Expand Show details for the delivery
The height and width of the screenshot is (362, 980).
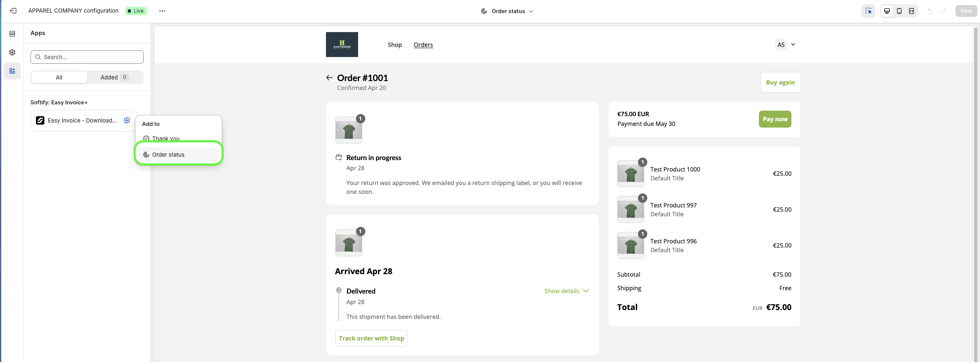(567, 291)
